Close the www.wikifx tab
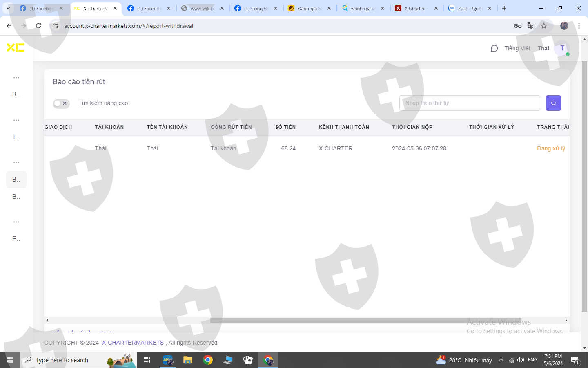 pyautogui.click(x=222, y=8)
